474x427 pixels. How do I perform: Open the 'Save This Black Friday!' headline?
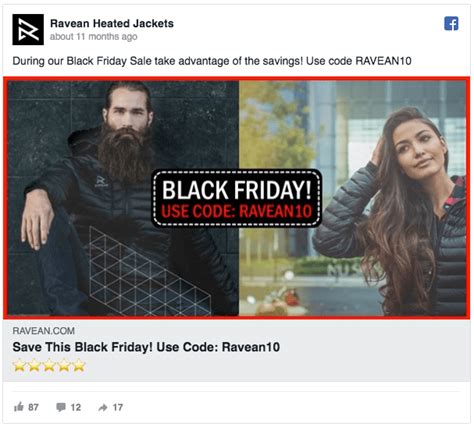pyautogui.click(x=146, y=347)
